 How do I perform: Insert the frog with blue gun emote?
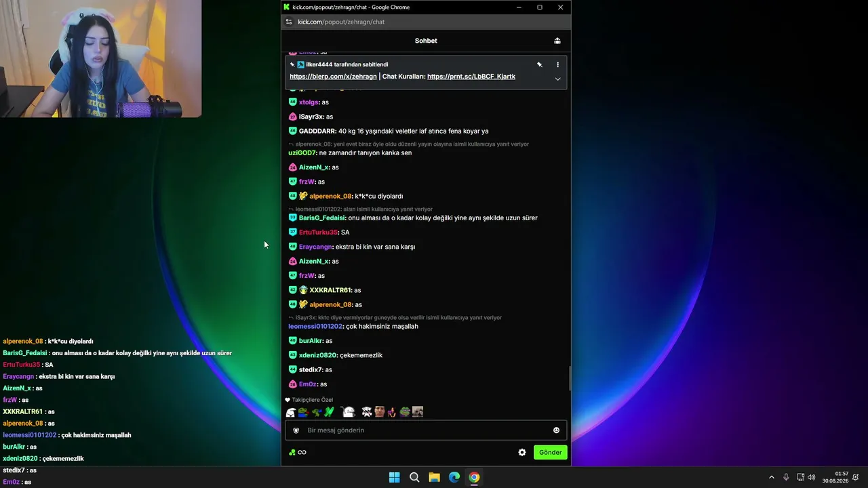[x=316, y=412]
